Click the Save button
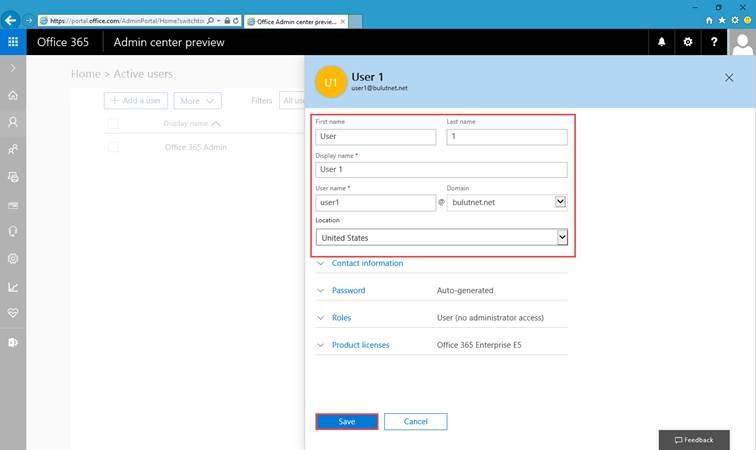 click(x=347, y=422)
